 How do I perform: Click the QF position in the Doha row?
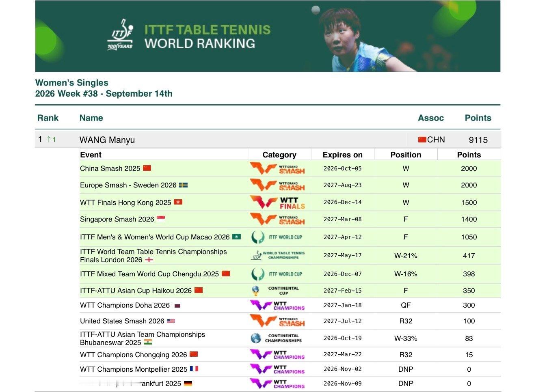406,305
